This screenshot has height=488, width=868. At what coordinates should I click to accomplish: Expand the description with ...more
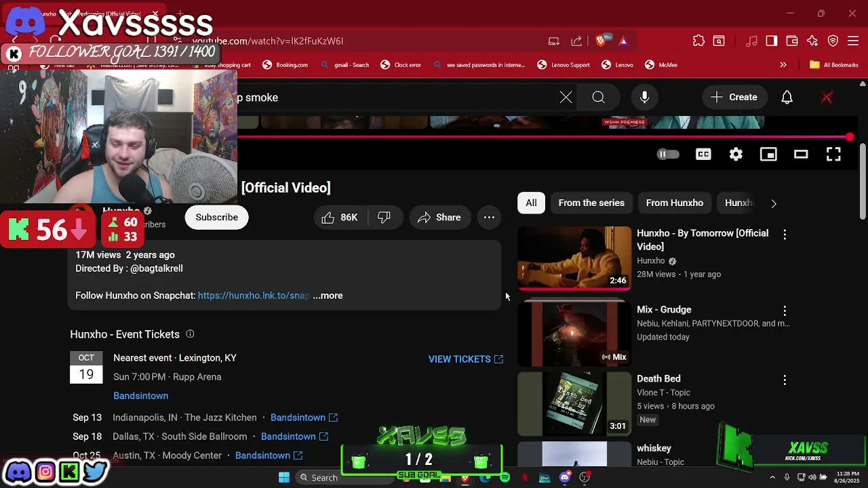pos(328,296)
